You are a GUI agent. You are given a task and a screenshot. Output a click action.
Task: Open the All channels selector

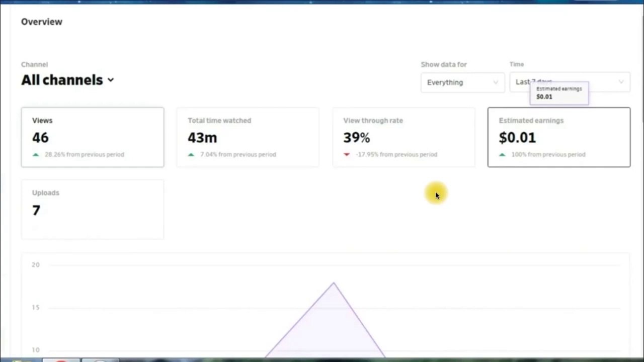[x=67, y=80]
